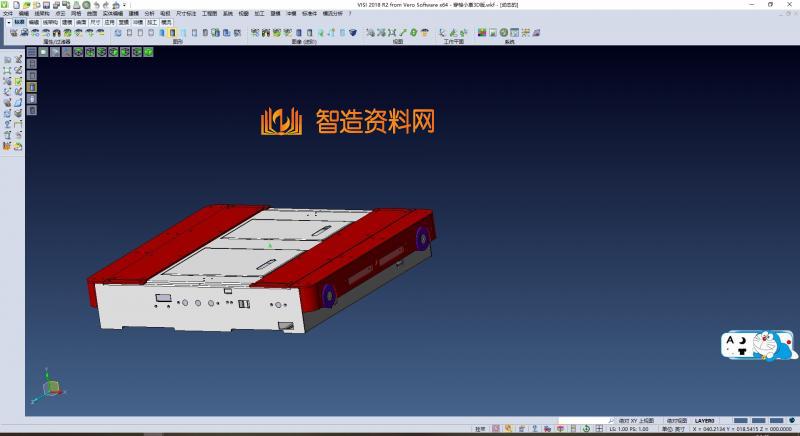Select the brightest green cube view icon in viewport toolbar

click(x=148, y=52)
